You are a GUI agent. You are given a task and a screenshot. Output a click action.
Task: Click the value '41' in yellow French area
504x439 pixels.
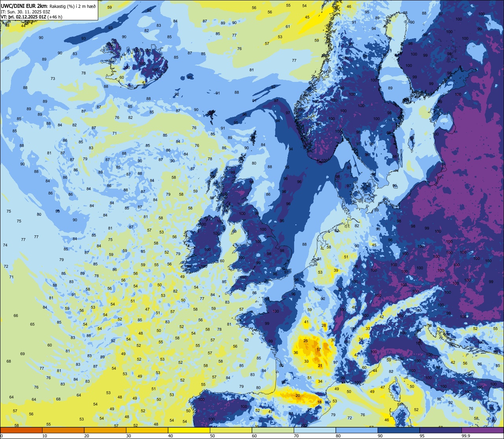[306, 322]
